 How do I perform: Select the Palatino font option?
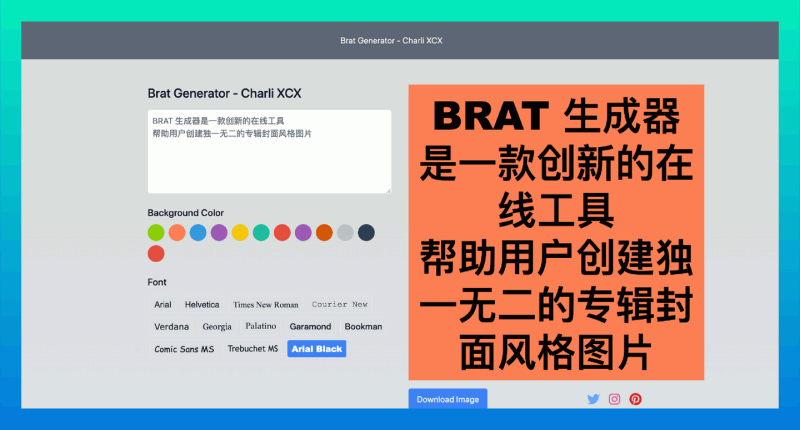(261, 326)
